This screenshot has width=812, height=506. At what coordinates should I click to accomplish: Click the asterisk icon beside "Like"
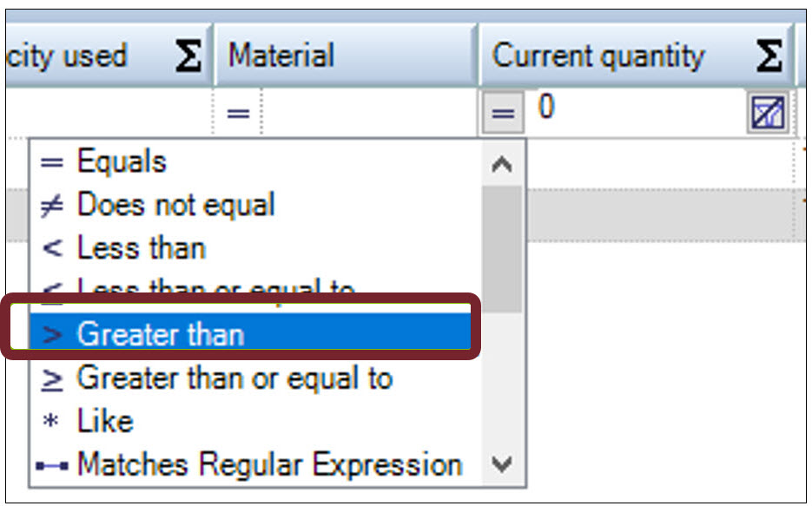click(x=52, y=421)
